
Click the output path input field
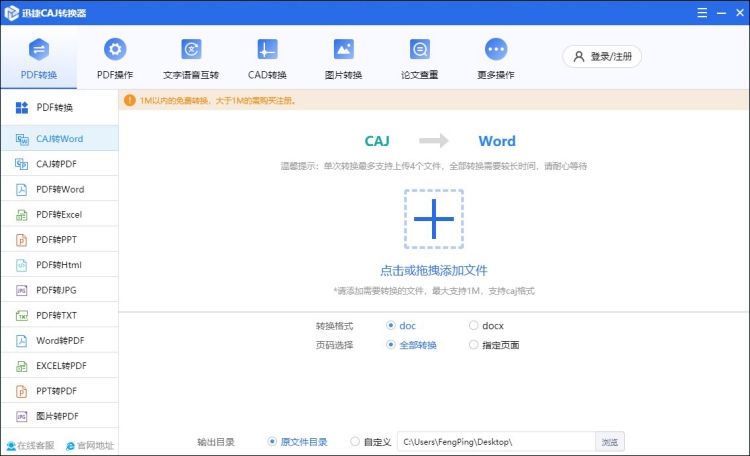coord(496,442)
